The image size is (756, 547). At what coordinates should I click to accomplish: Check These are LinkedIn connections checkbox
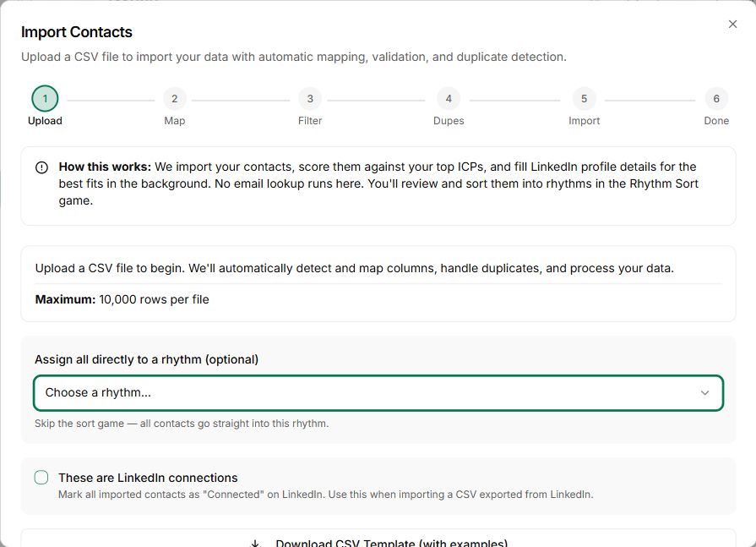[x=41, y=478]
